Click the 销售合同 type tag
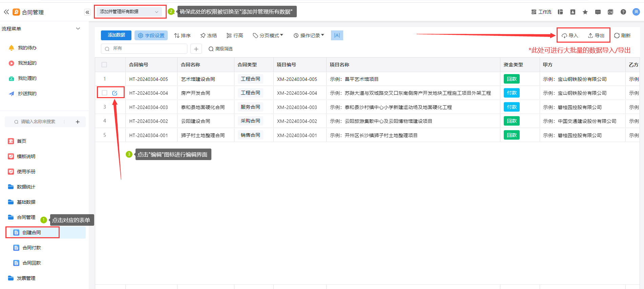 (x=250, y=135)
